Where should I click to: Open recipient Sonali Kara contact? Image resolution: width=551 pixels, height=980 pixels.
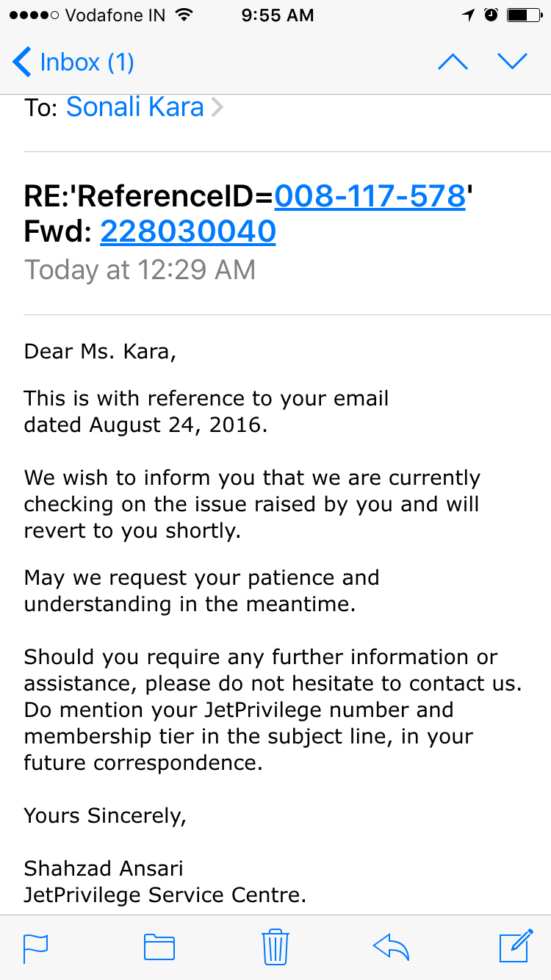coord(134,107)
